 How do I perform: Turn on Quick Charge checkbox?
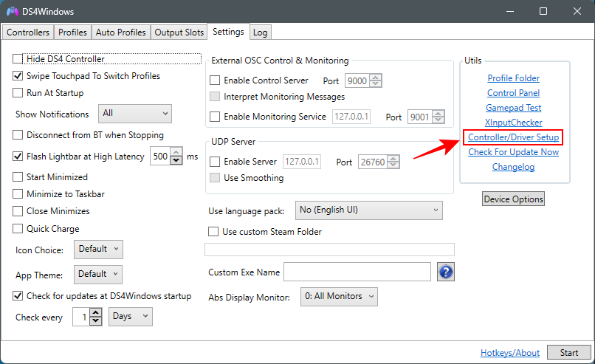[x=18, y=228]
